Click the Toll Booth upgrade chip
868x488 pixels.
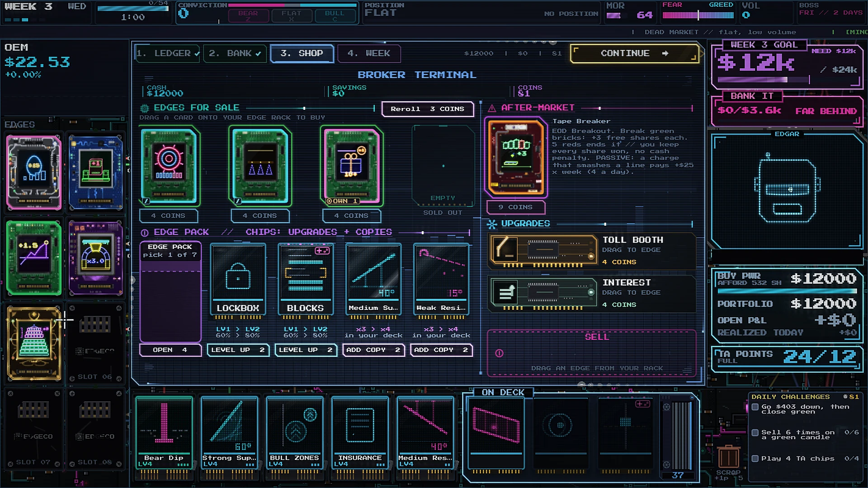tap(544, 250)
